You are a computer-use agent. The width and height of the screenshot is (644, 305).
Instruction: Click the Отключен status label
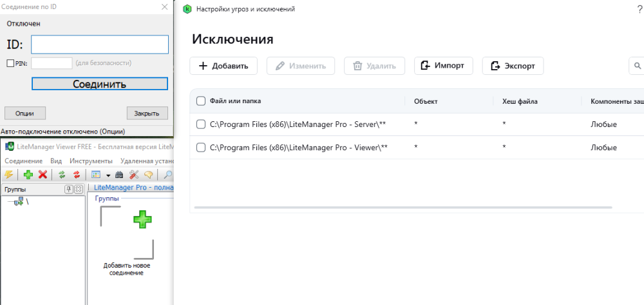23,24
